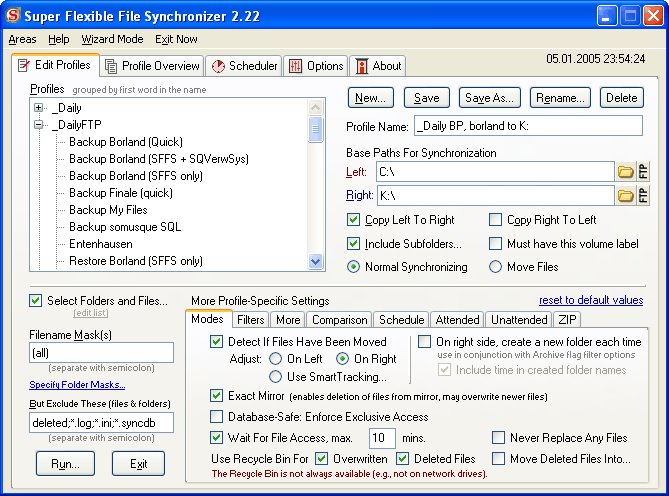Open the Profile Overview tab
Image resolution: width=669 pixels, height=496 pixels.
(x=152, y=66)
